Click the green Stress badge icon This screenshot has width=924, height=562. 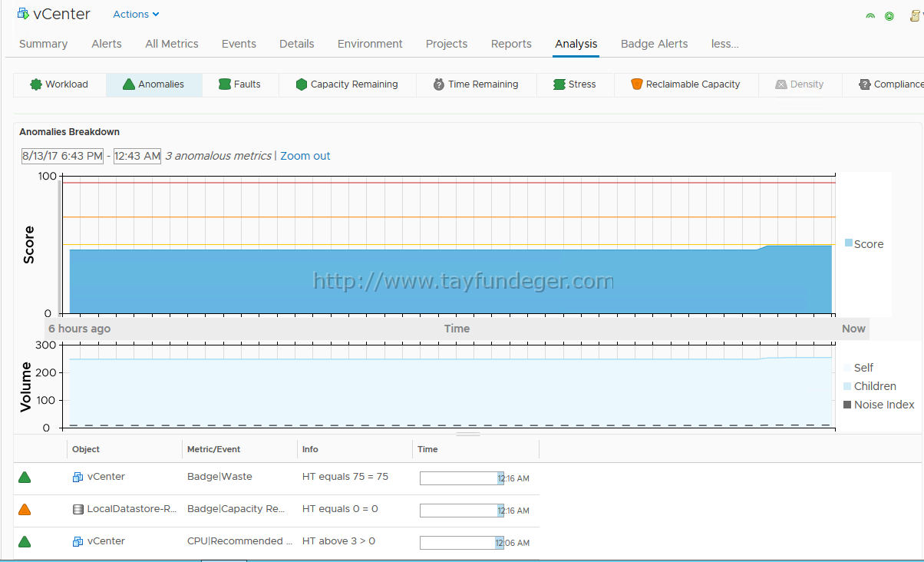pyautogui.click(x=559, y=84)
